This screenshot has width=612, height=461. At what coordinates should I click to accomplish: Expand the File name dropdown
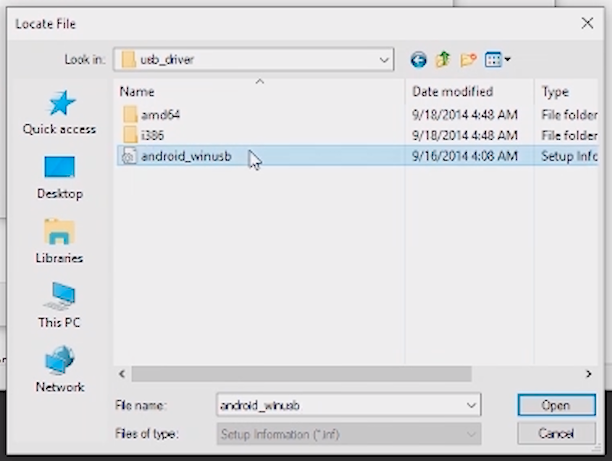[x=471, y=406]
